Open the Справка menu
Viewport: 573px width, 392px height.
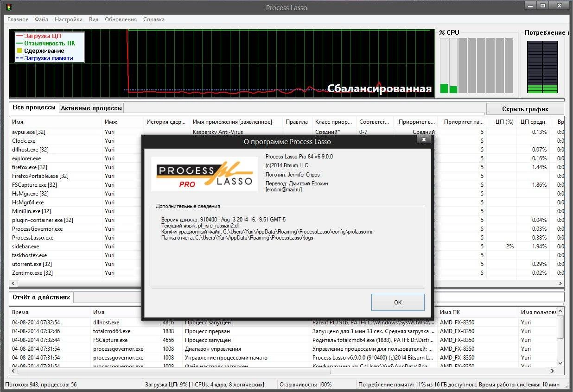[154, 19]
